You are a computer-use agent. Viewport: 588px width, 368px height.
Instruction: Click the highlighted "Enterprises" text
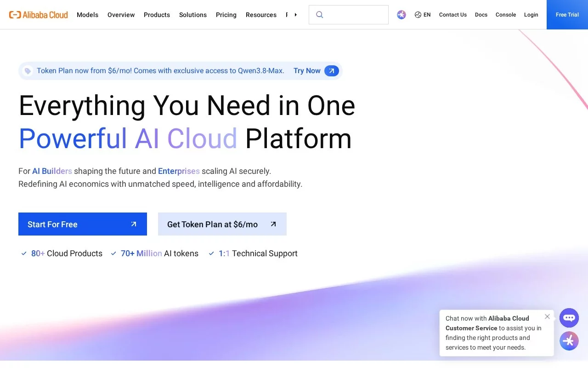[x=179, y=171]
